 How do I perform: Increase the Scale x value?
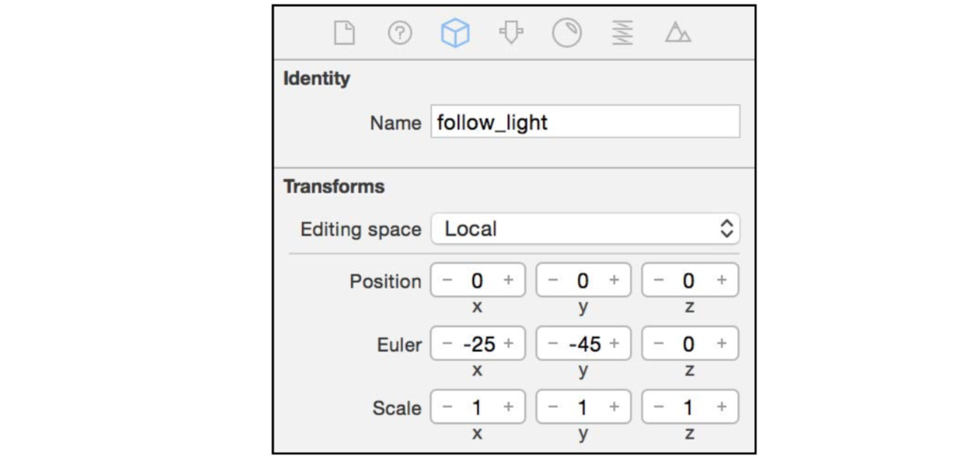pyautogui.click(x=508, y=407)
